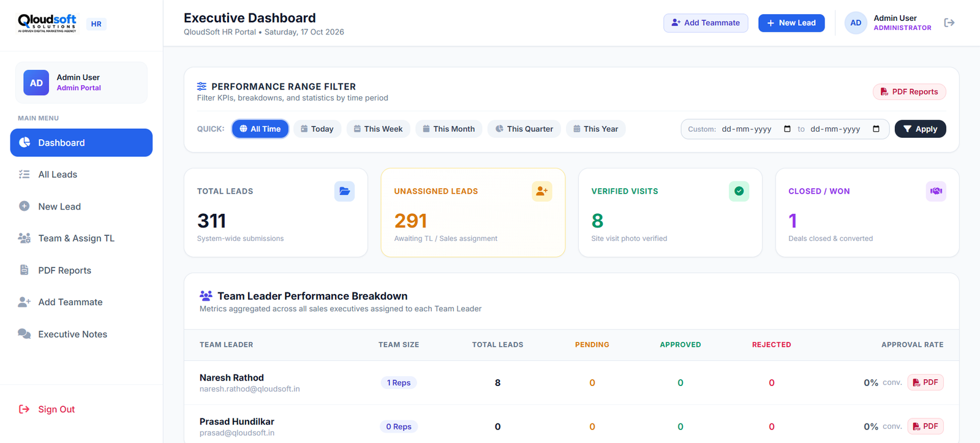Click the Executive Dashboard page title
The image size is (980, 443).
(x=249, y=18)
